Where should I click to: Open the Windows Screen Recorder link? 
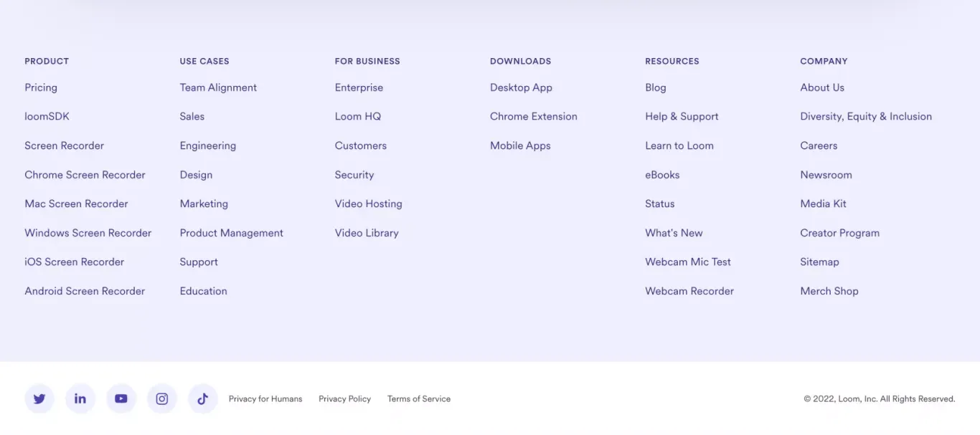(x=88, y=233)
